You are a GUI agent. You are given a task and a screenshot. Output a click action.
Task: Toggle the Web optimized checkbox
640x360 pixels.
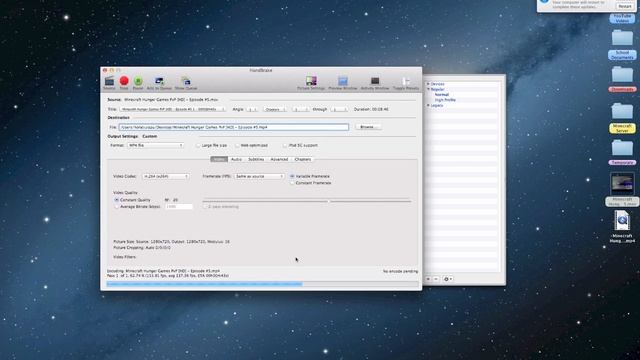click(237, 145)
